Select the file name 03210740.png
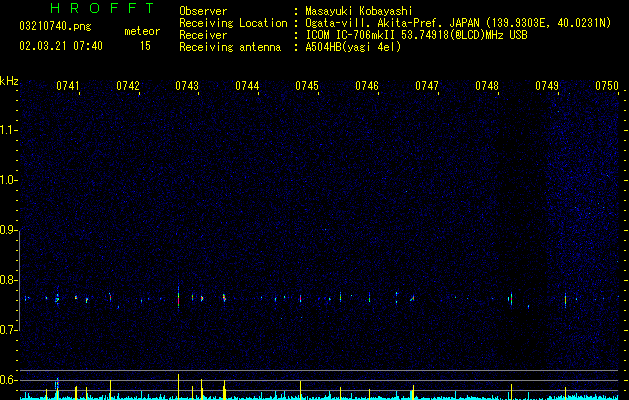Image resolution: width=629 pixels, height=400 pixels. (x=55, y=27)
